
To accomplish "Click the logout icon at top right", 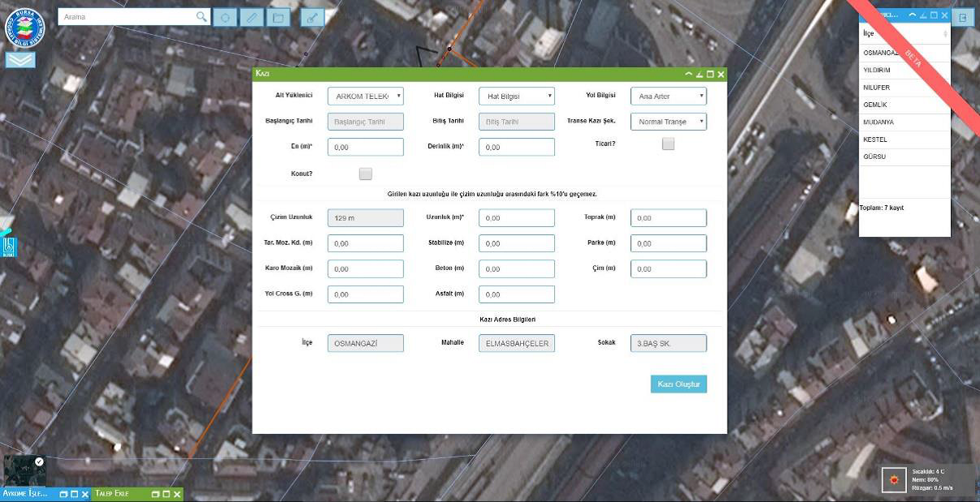I will pyautogui.click(x=963, y=17).
